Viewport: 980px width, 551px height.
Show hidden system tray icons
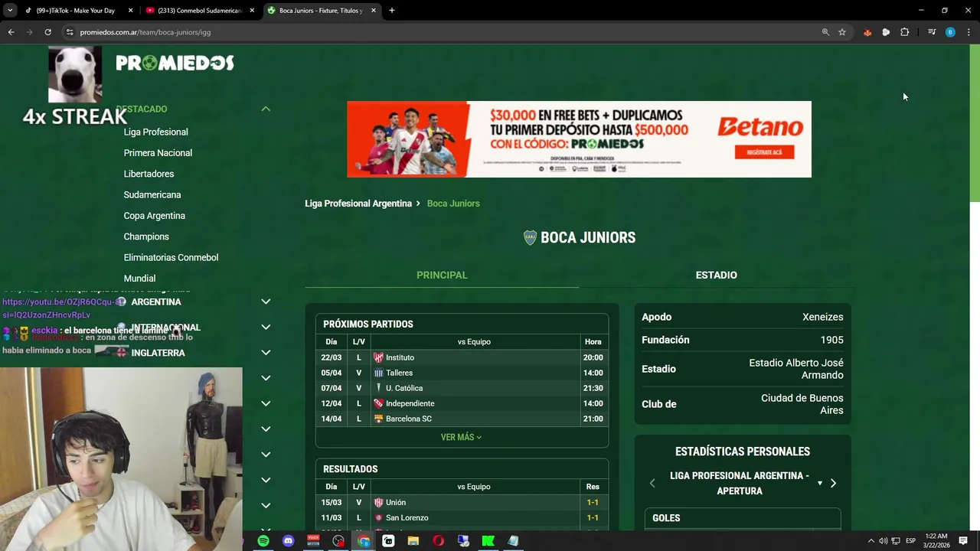click(x=871, y=541)
